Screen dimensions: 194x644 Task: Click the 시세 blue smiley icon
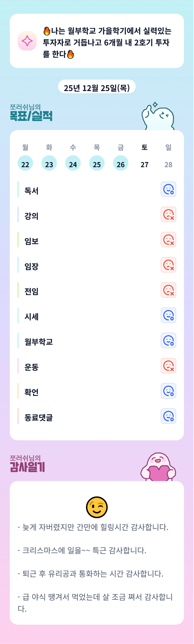168,315
